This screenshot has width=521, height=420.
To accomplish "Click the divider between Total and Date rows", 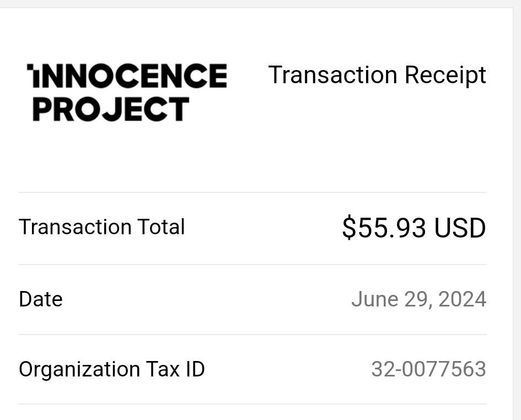I will point(253,265).
